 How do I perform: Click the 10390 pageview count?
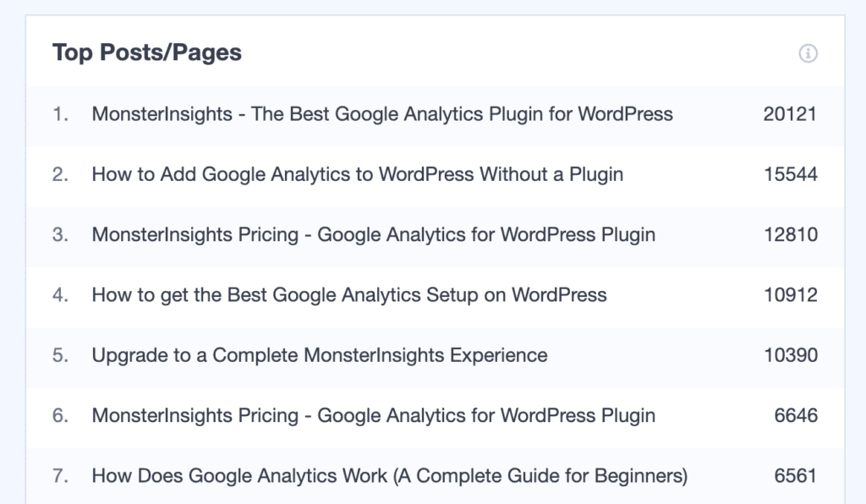pos(791,355)
